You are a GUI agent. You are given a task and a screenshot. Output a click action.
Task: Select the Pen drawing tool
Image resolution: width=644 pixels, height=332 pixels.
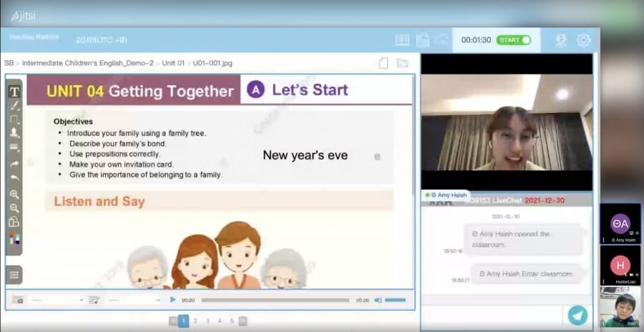[x=14, y=106]
